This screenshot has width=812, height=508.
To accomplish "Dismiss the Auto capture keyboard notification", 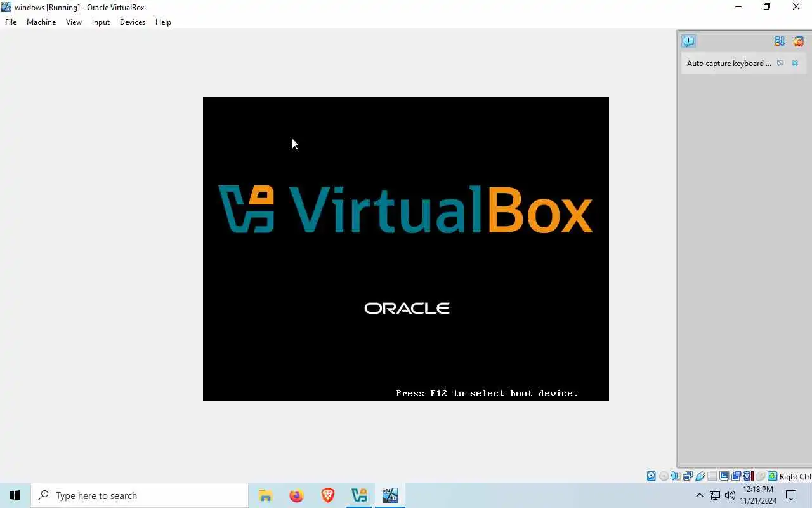I will [795, 63].
